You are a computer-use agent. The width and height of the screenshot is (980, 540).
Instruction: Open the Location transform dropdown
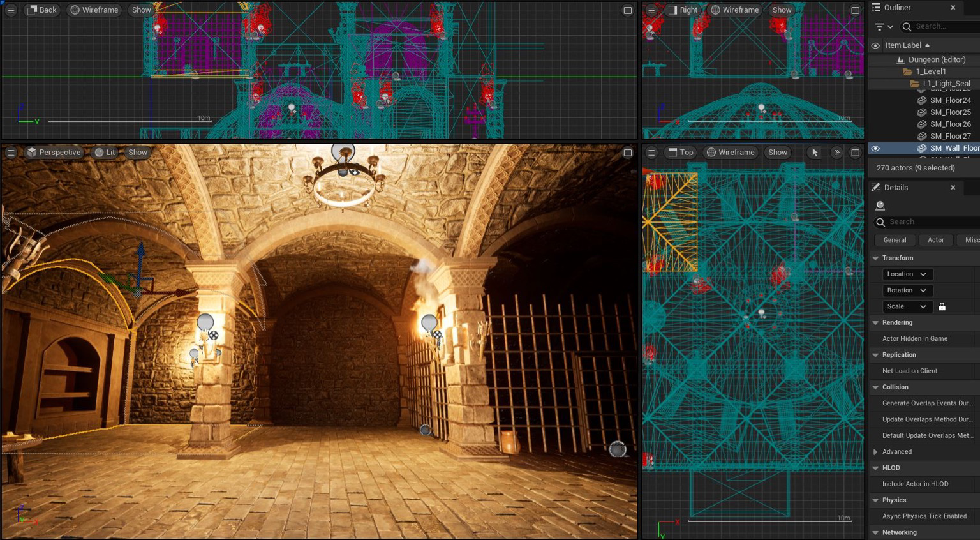click(x=907, y=274)
